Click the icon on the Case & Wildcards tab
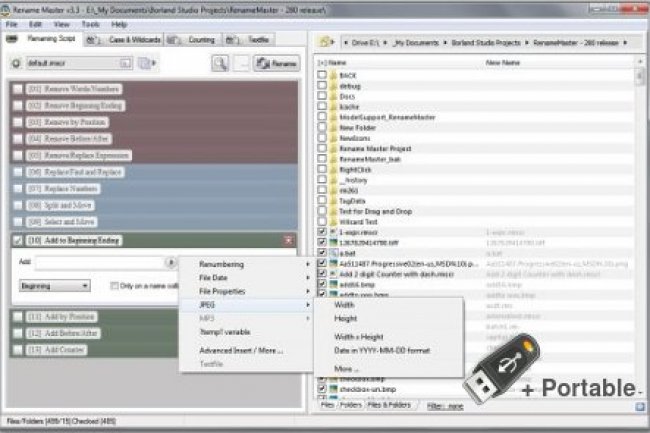Image resolution: width=650 pixels, height=433 pixels. pyautogui.click(x=92, y=40)
